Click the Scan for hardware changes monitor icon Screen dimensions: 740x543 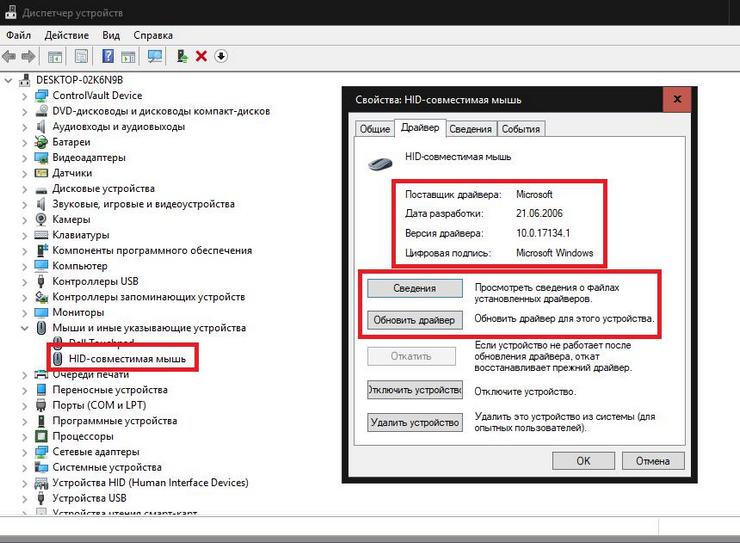coord(155,57)
